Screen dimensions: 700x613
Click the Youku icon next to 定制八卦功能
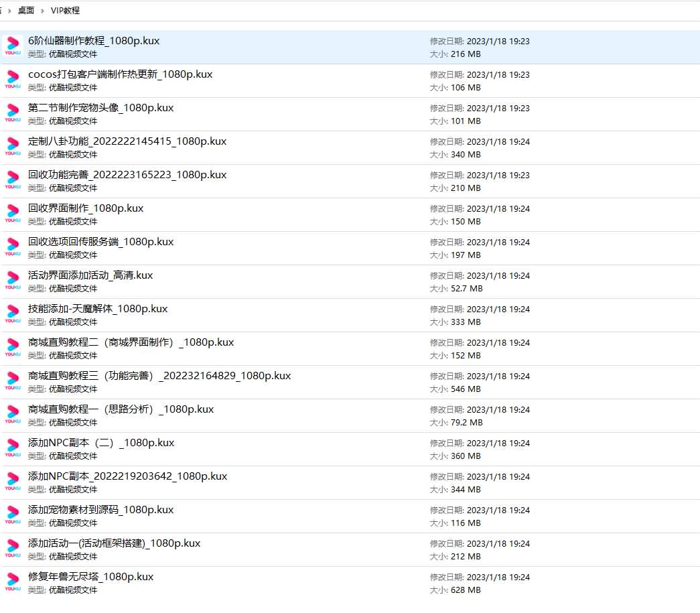13,147
